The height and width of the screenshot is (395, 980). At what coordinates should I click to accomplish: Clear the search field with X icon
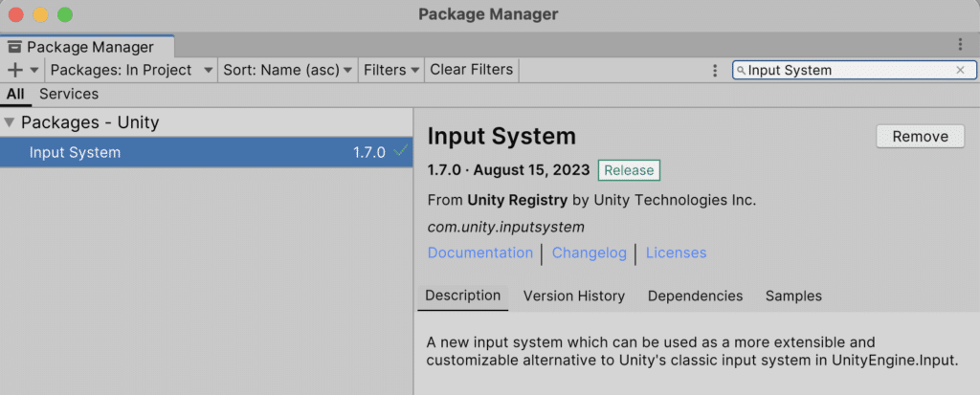pyautogui.click(x=960, y=70)
